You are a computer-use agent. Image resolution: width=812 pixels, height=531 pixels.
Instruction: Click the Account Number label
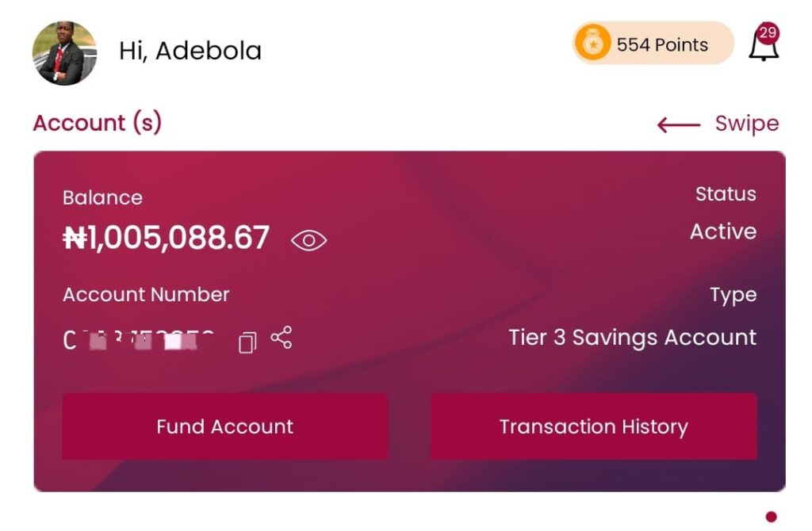(x=146, y=295)
